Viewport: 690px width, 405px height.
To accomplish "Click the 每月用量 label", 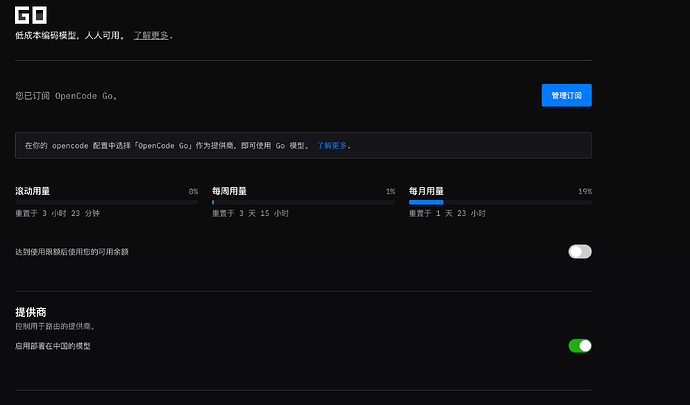I will click(x=426, y=191).
